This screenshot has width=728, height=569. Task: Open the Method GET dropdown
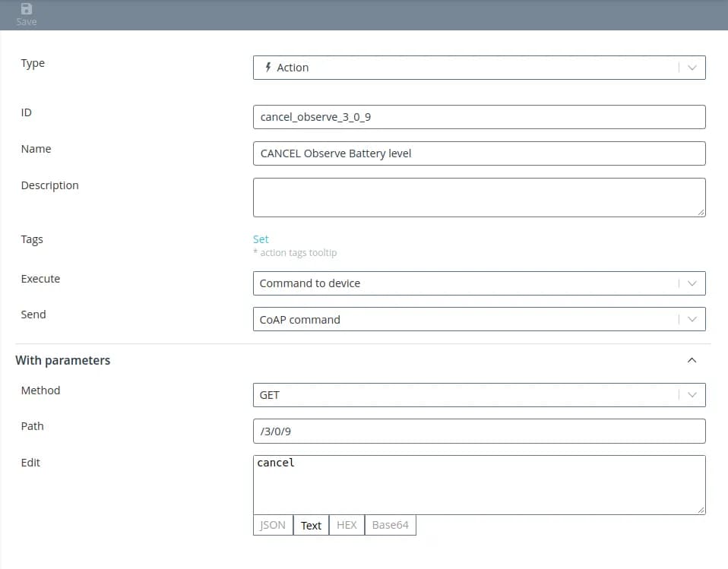coord(479,395)
